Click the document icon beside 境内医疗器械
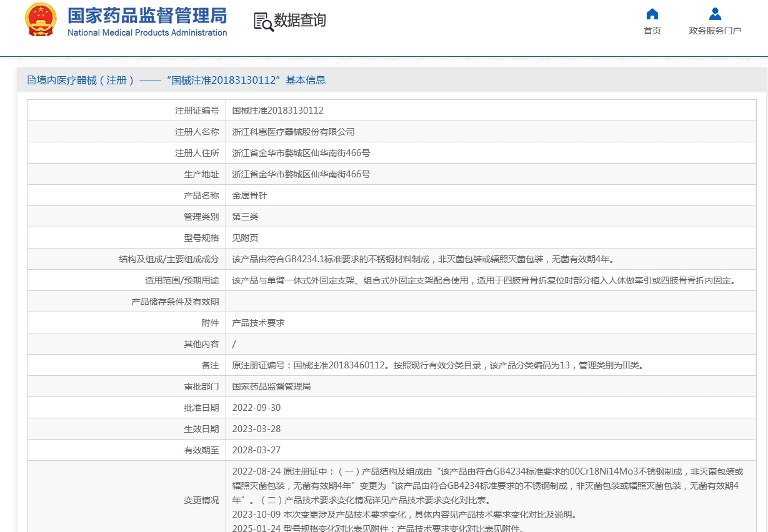The height and width of the screenshot is (532, 768). 31,80
